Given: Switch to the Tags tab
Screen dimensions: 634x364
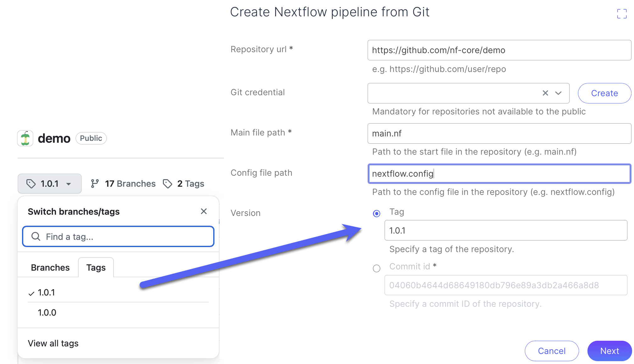Looking at the screenshot, I should 96,267.
